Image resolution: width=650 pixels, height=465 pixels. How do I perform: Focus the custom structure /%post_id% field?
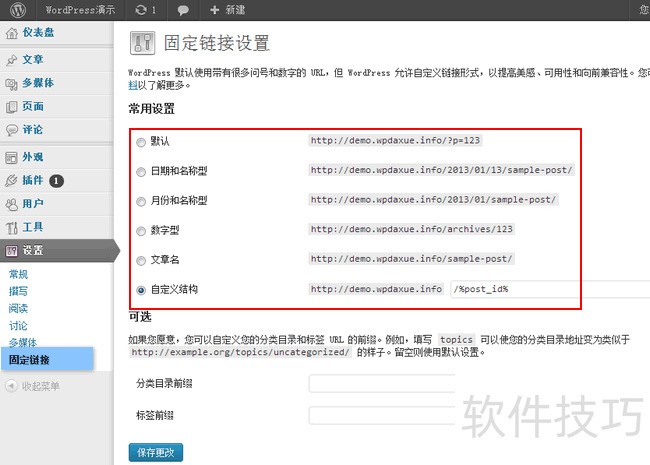pyautogui.click(x=550, y=289)
